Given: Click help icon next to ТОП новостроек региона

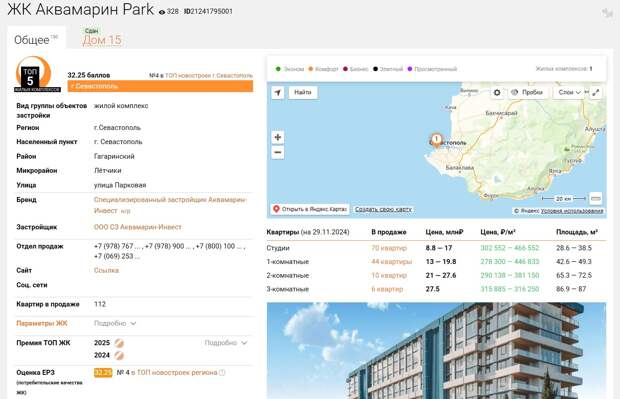Looking at the screenshot, I should click(x=222, y=373).
